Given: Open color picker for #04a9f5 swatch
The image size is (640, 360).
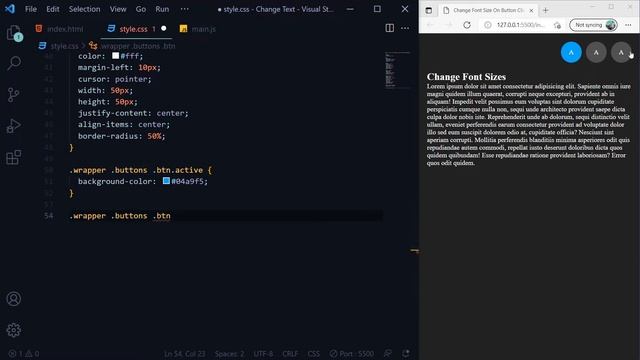Looking at the screenshot, I should [x=166, y=180].
